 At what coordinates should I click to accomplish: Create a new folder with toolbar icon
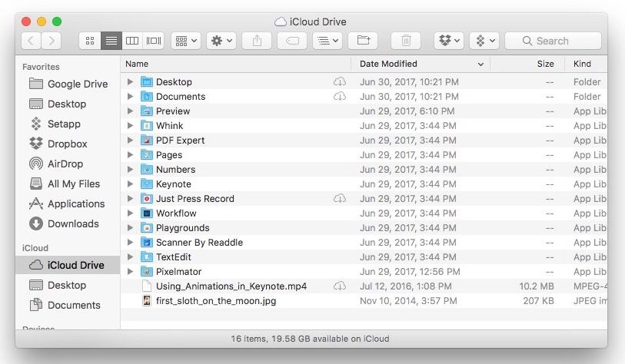click(x=363, y=41)
